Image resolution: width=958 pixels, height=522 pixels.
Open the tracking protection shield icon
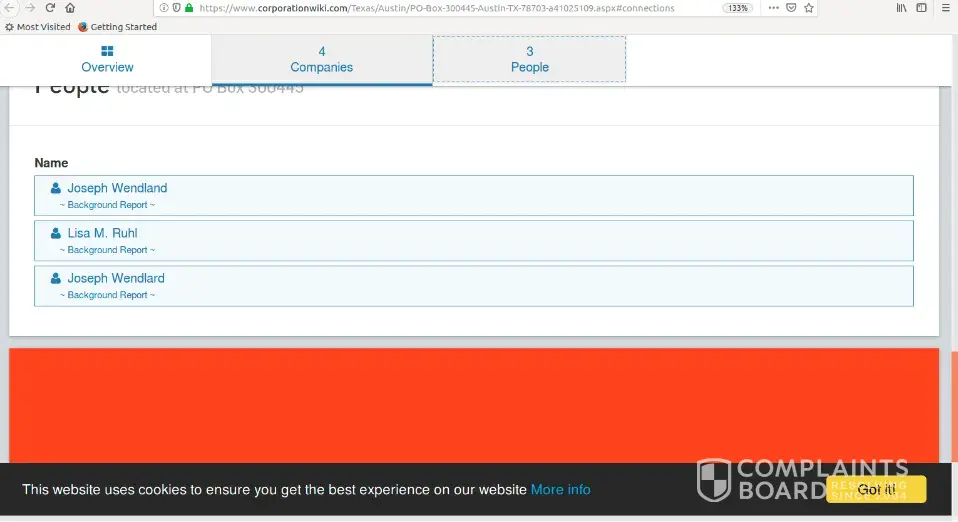176,8
